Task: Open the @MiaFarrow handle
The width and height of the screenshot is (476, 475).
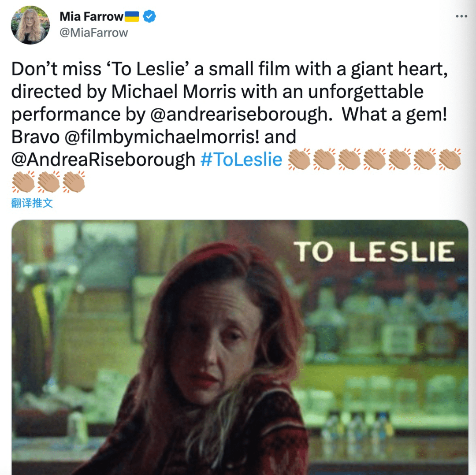Action: 94,33
